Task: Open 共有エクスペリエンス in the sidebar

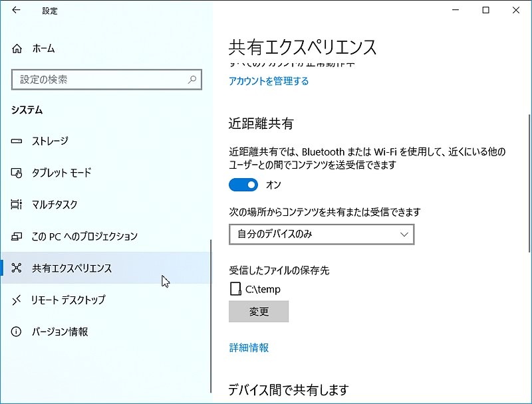Action: pos(72,268)
